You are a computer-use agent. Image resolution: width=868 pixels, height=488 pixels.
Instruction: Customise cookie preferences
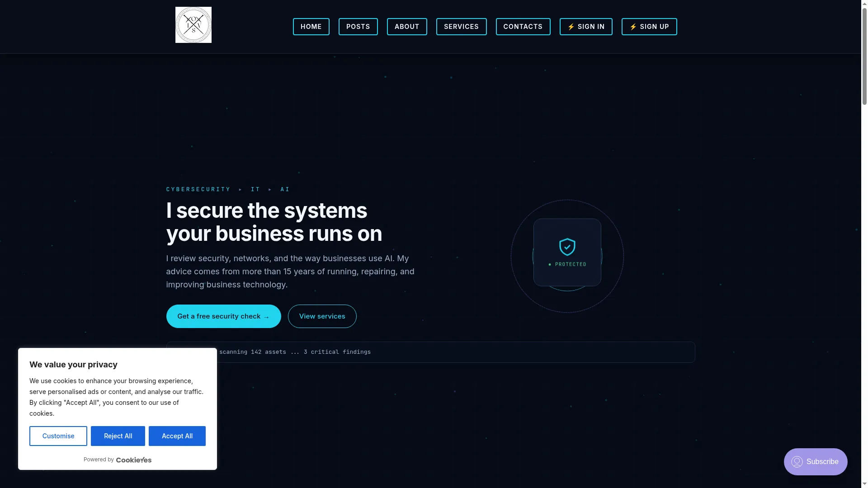point(58,436)
